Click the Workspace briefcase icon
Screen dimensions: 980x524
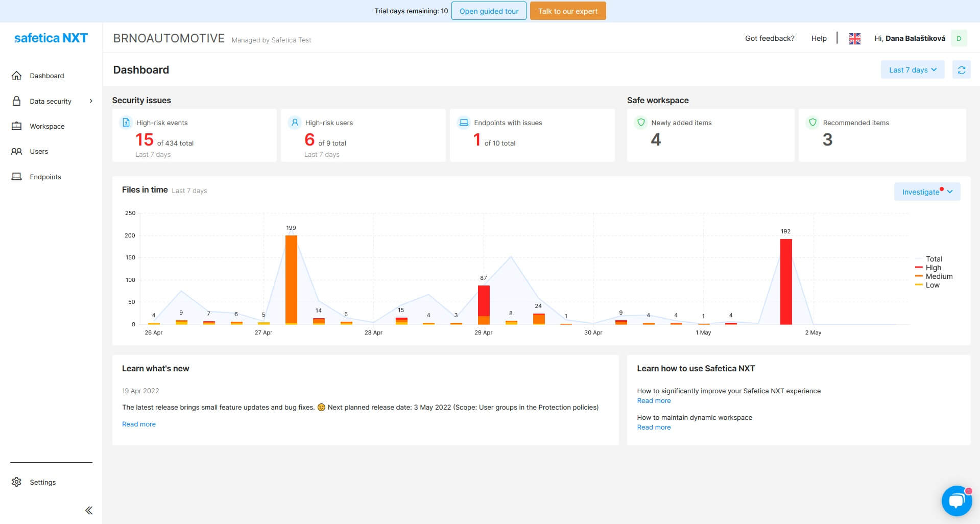pyautogui.click(x=16, y=126)
